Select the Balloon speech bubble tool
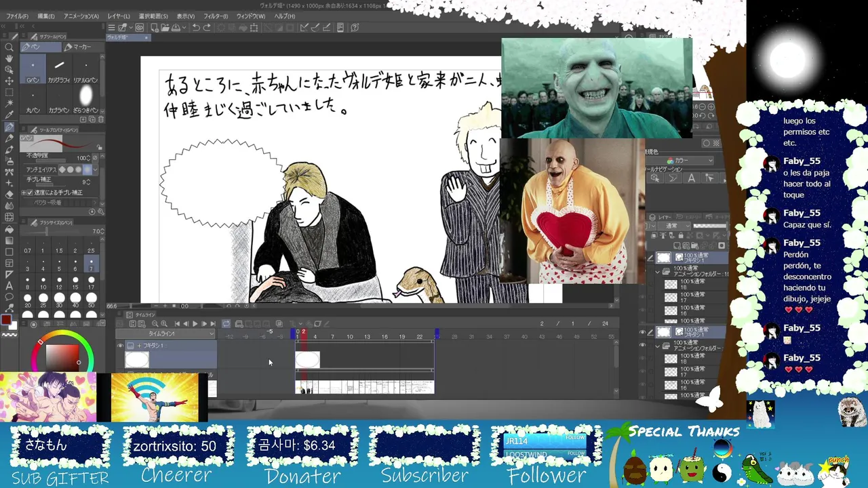The image size is (868, 488). 9,297
